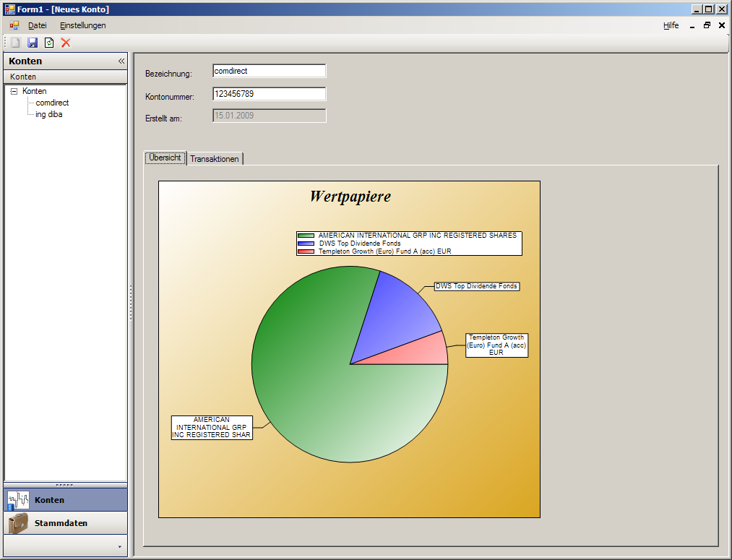This screenshot has width=732, height=560.
Task: Click the Konten navigation pane button
Action: point(65,500)
